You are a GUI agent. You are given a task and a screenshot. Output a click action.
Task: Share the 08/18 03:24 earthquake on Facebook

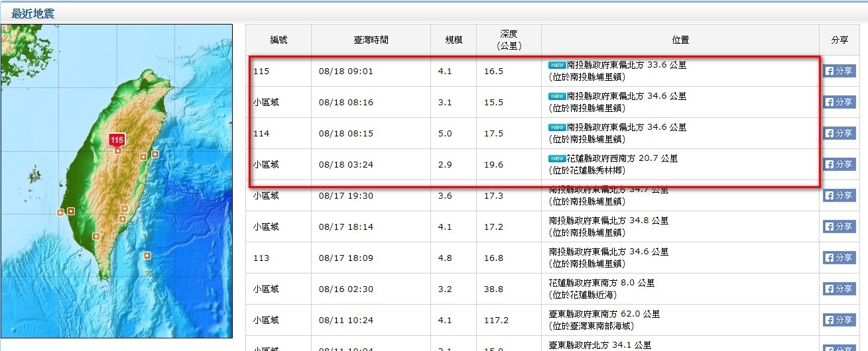click(839, 164)
